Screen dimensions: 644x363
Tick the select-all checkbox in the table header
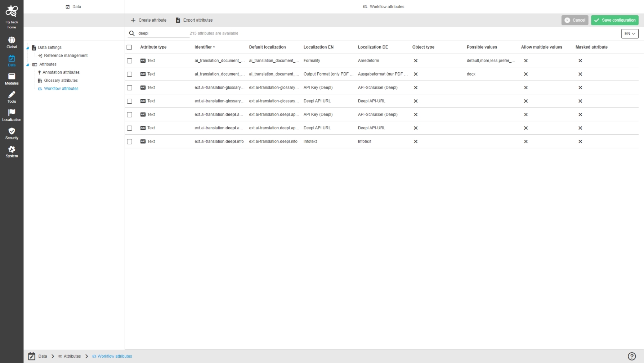129,47
